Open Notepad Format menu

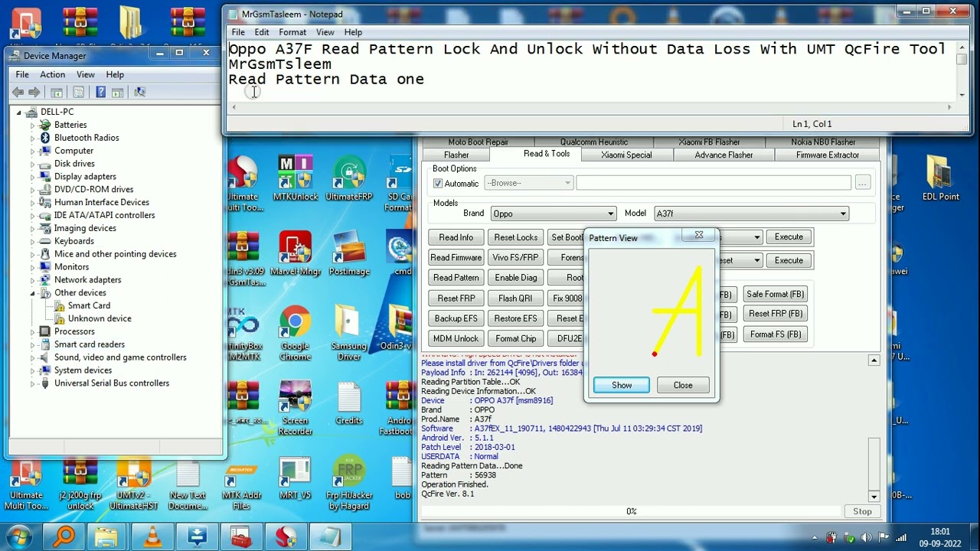pyautogui.click(x=292, y=32)
